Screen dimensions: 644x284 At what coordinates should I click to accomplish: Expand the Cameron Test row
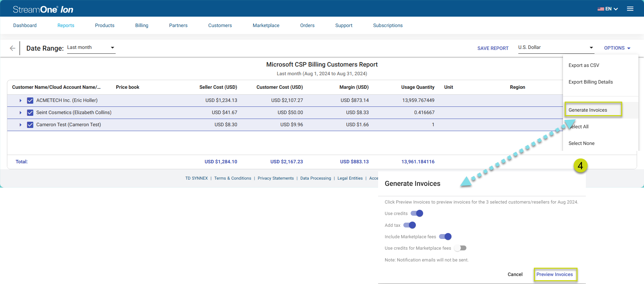tap(20, 125)
